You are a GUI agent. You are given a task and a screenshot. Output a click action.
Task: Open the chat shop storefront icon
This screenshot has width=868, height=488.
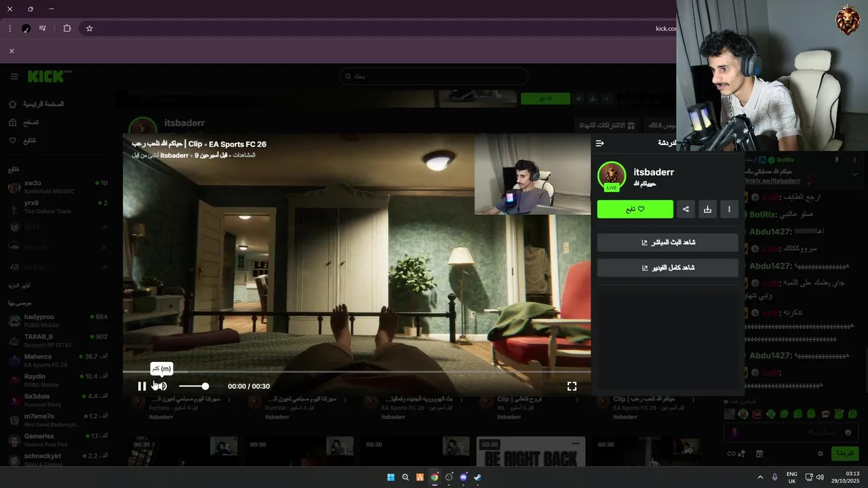tap(759, 453)
